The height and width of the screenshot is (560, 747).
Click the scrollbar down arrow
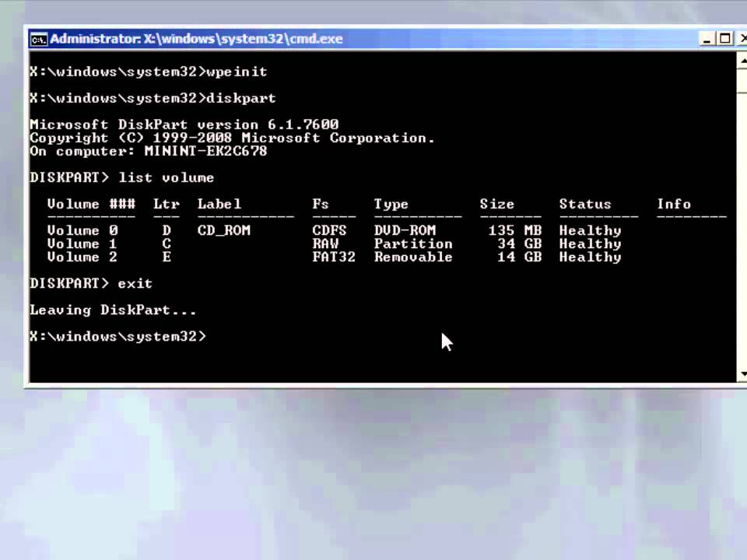(742, 375)
